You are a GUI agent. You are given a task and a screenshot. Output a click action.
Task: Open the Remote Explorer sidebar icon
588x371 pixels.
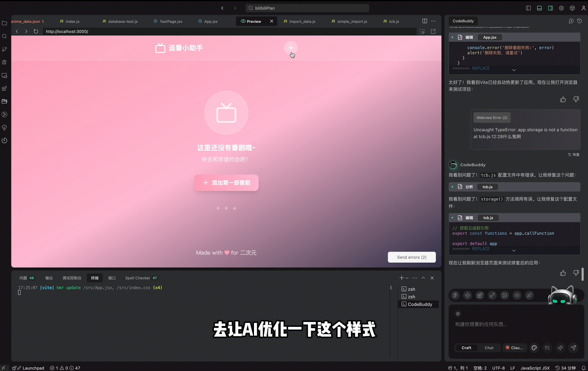4,76
